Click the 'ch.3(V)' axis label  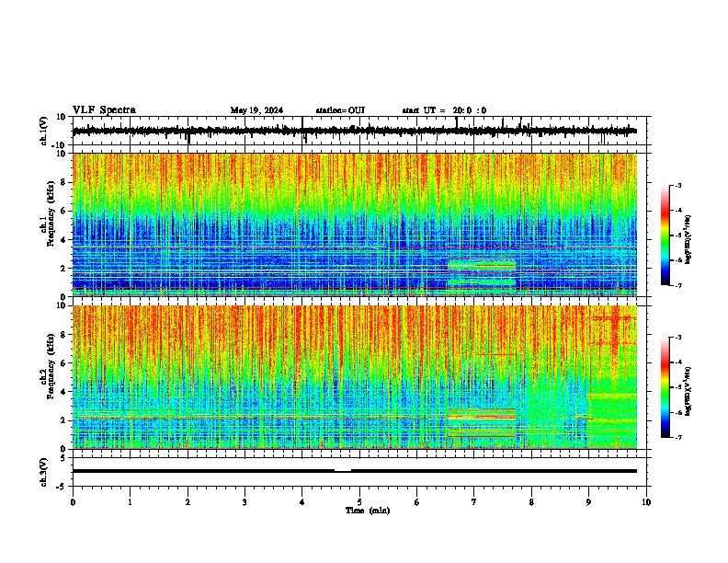coord(44,472)
